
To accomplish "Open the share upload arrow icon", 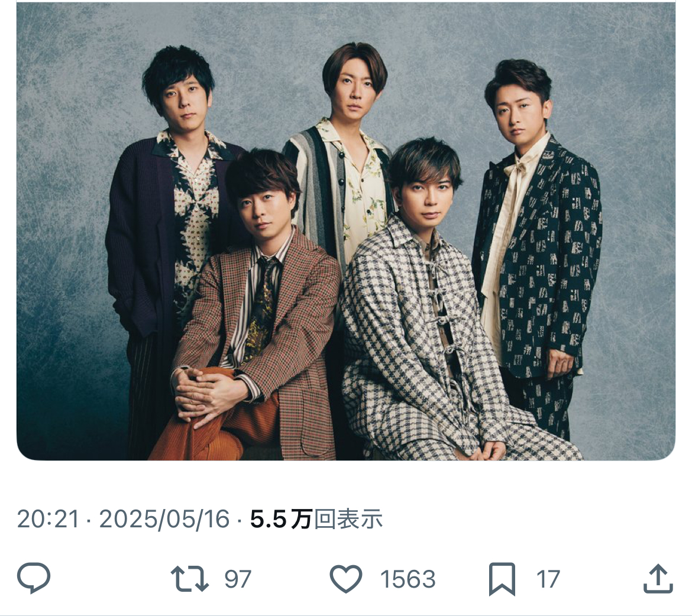I will [658, 578].
